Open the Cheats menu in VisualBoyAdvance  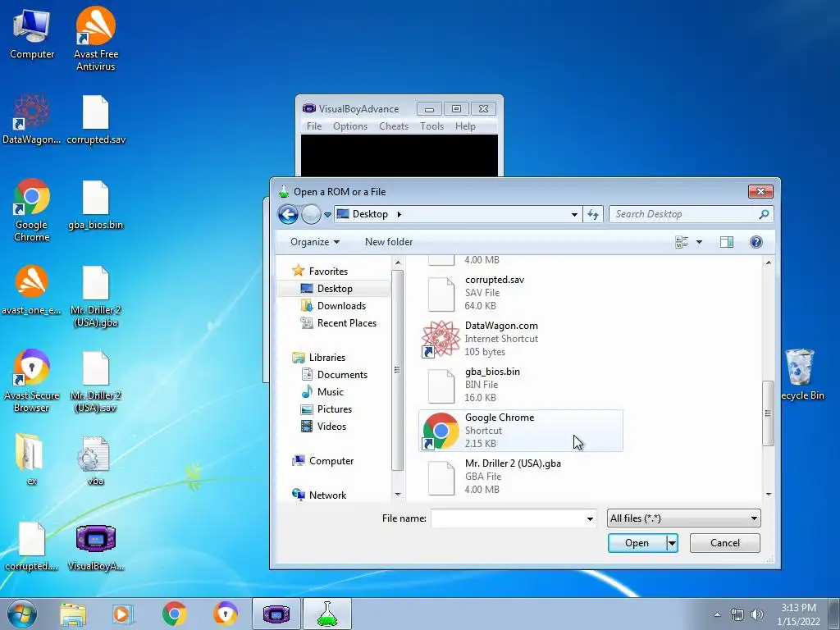click(394, 126)
